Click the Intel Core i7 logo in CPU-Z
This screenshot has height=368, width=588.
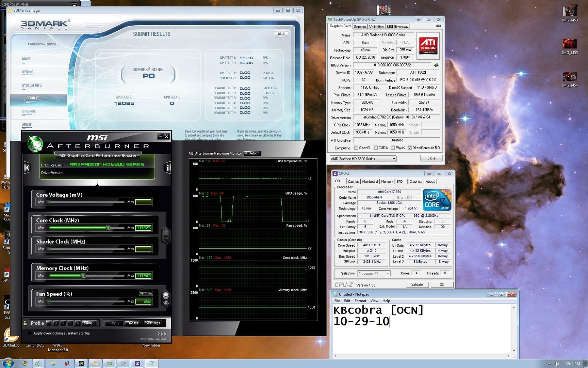437,200
